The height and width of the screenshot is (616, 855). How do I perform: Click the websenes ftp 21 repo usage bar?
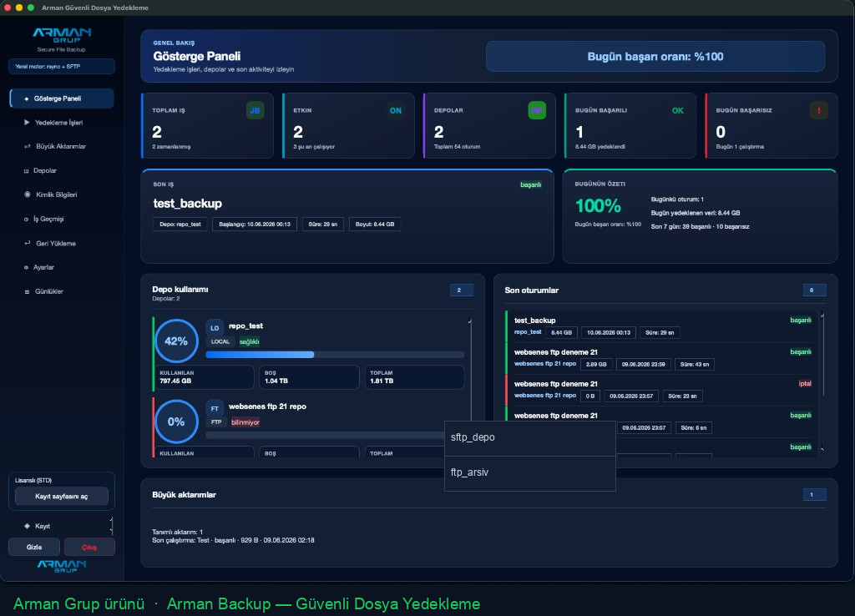pyautogui.click(x=325, y=435)
